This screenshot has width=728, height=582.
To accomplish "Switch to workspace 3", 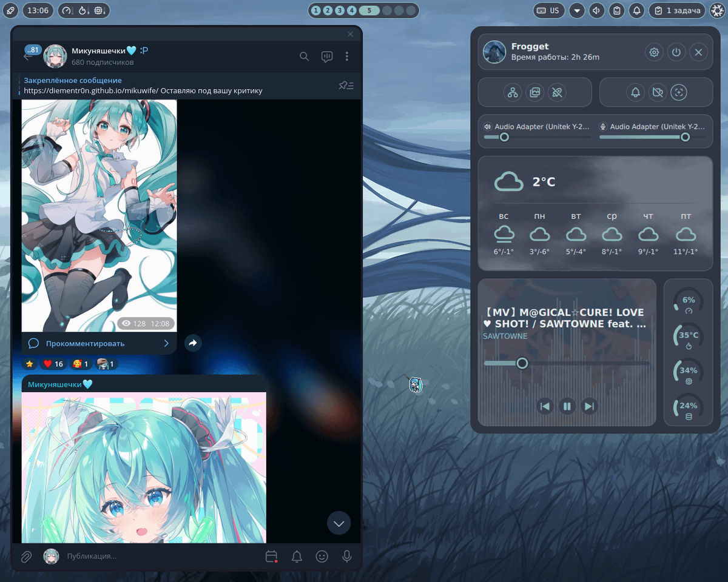I will [x=340, y=10].
